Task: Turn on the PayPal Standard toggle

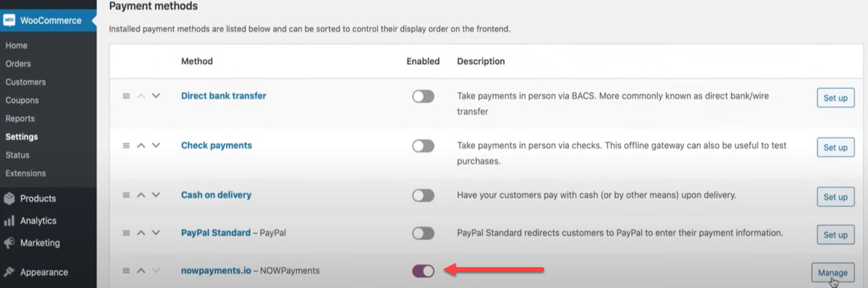Action: point(423,233)
